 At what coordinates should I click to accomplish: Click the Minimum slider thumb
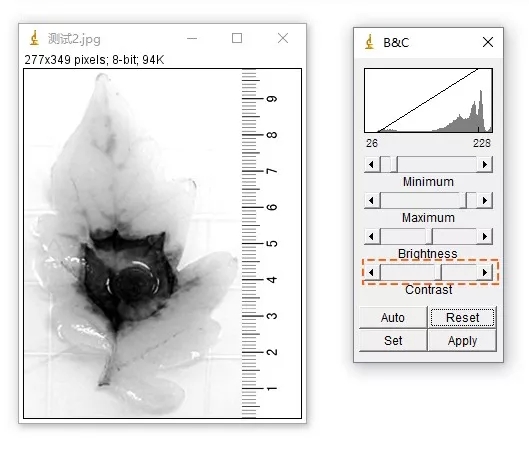click(394, 165)
